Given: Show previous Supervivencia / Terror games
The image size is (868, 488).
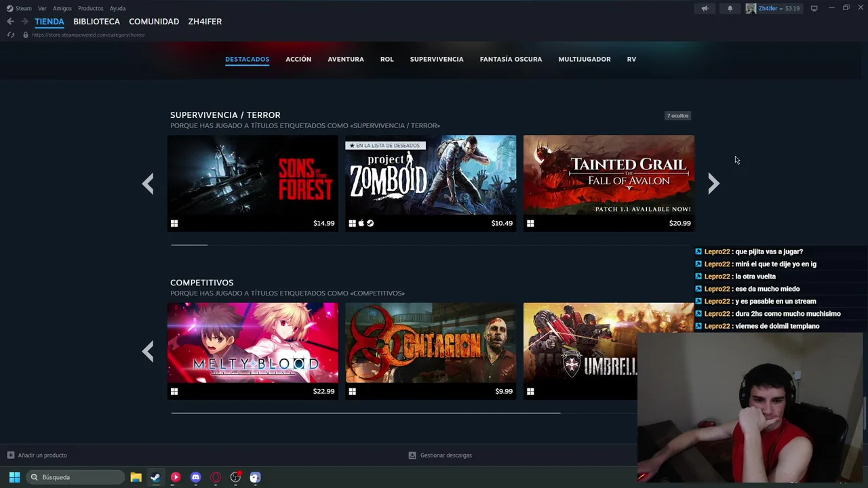Looking at the screenshot, I should 148,184.
